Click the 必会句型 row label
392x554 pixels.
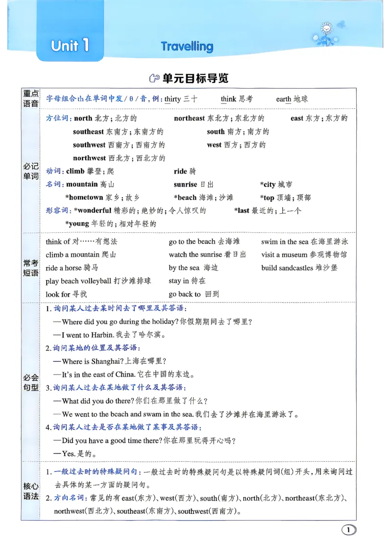point(31,382)
